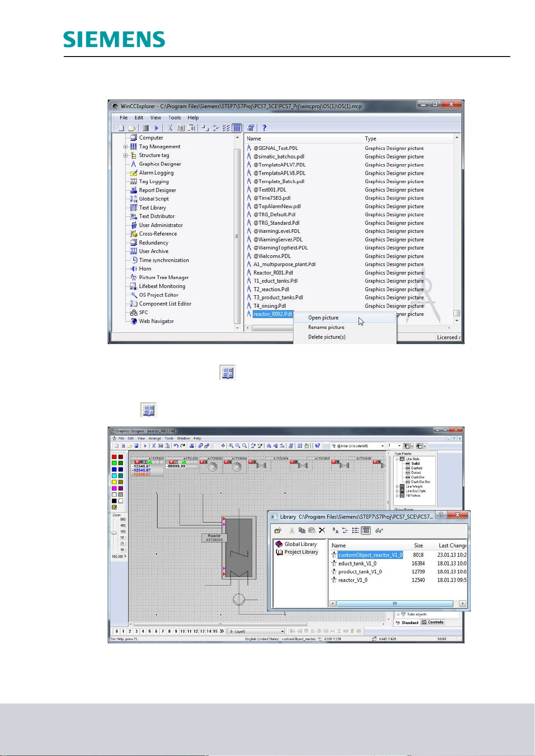Select Picture Tree Manager in the WinCC tree

[x=164, y=278]
